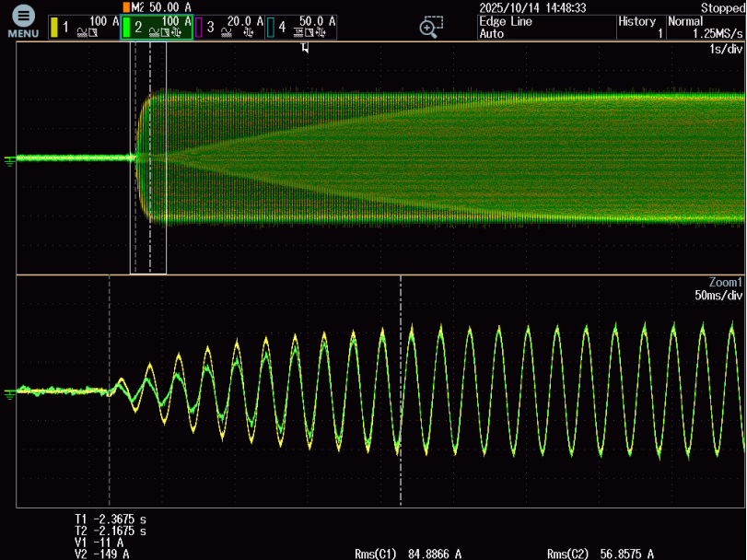Click the ground marker in the main waveform
747x560 pixels.
tap(10, 159)
